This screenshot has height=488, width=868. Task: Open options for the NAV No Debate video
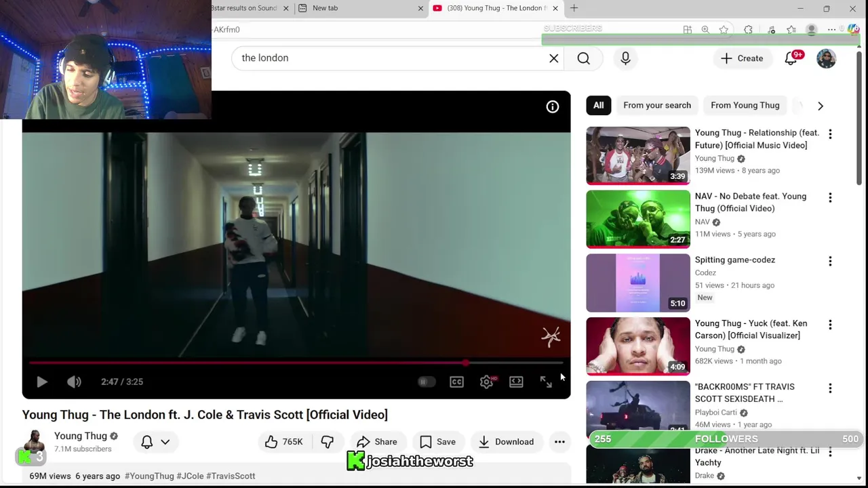[830, 198]
